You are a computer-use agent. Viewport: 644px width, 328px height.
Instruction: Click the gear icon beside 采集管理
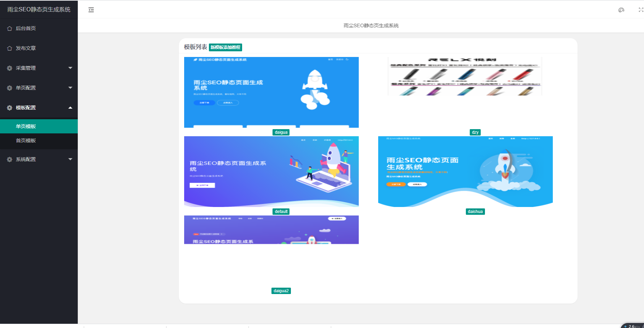point(10,68)
